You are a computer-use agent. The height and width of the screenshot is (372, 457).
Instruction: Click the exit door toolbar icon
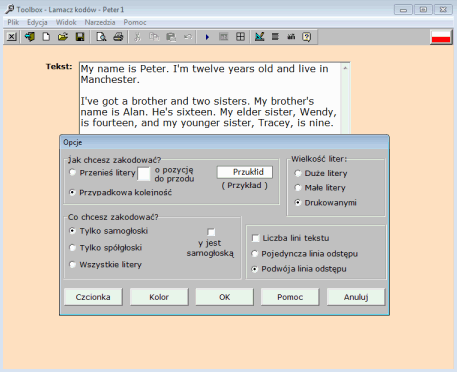coord(30,37)
